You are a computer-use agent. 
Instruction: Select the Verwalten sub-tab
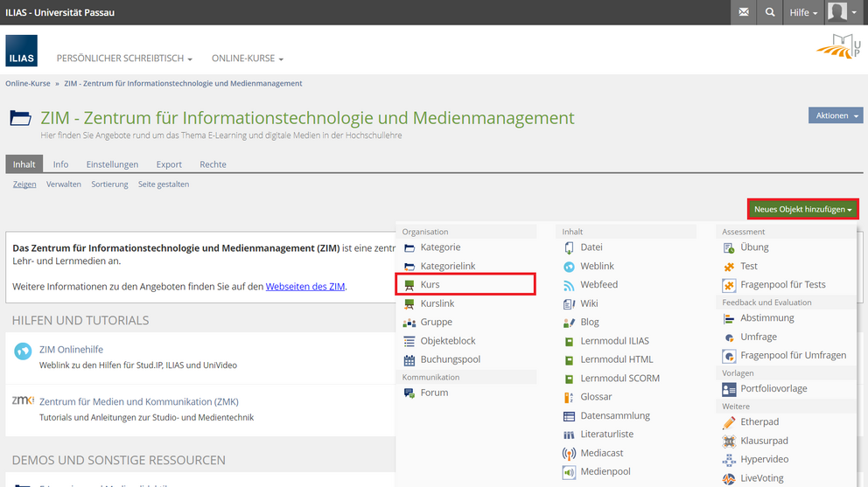[x=64, y=184]
